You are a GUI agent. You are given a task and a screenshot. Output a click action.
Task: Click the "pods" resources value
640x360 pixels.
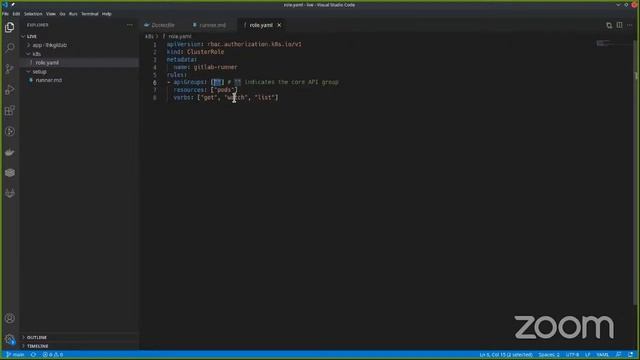coord(224,90)
